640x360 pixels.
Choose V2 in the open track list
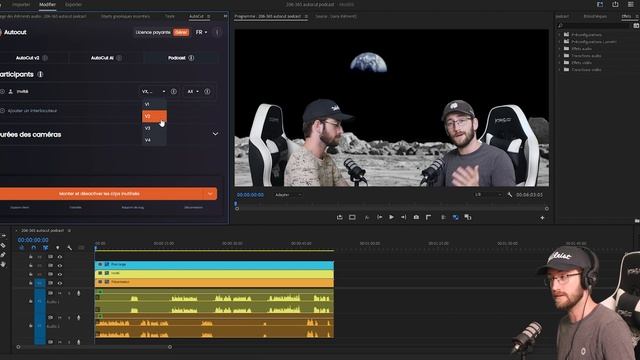click(154, 116)
